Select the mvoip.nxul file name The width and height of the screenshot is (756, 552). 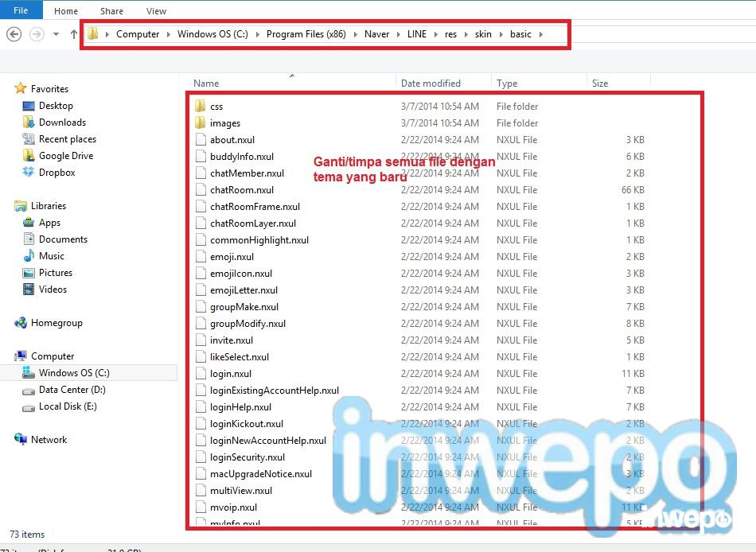click(233, 507)
